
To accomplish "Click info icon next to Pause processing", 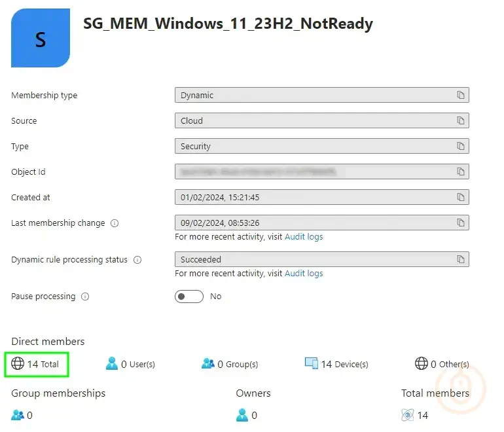I will point(85,297).
